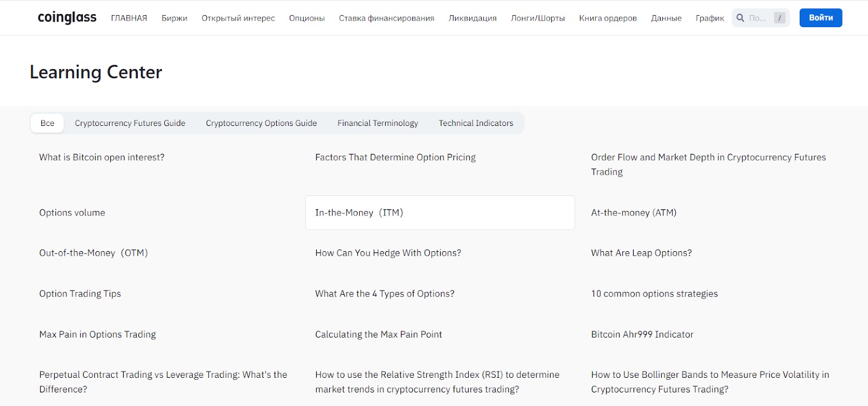Open '10 common options strategies' article
The image size is (868, 406).
coord(654,294)
